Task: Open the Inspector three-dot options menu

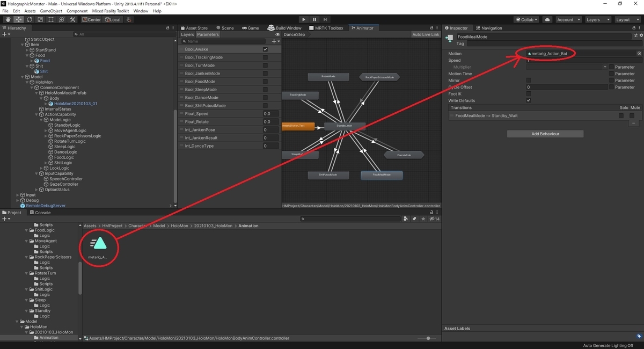Action: tap(640, 28)
